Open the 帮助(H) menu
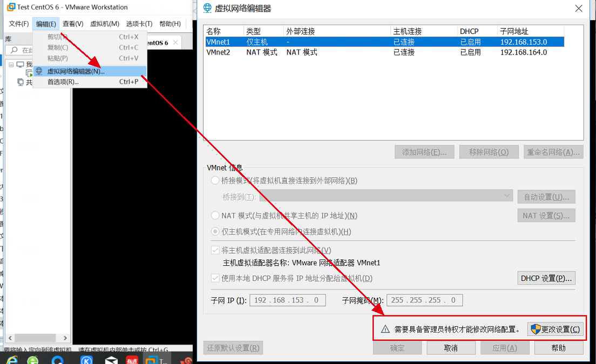This screenshot has width=596, height=364. coord(170,24)
